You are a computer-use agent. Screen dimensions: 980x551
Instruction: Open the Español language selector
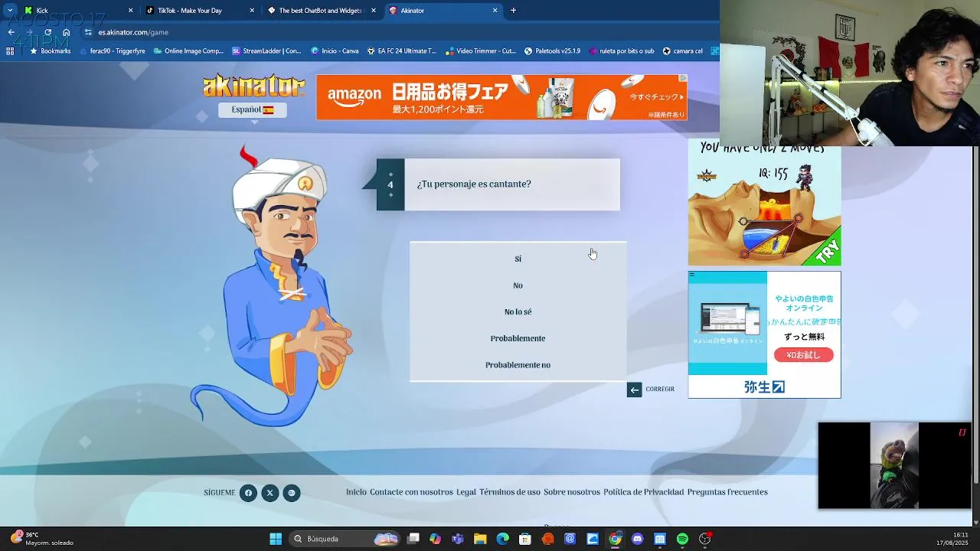click(252, 109)
